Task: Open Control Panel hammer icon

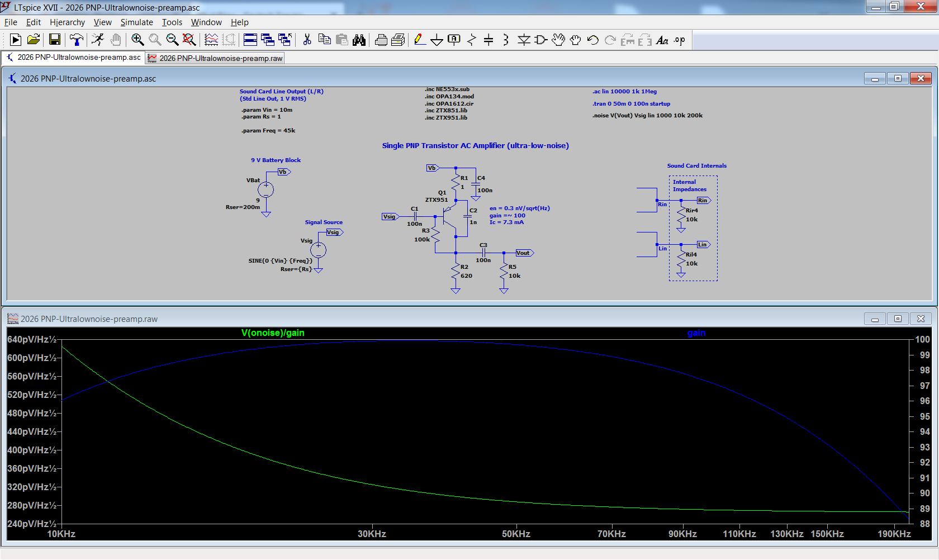Action: pyautogui.click(x=76, y=40)
